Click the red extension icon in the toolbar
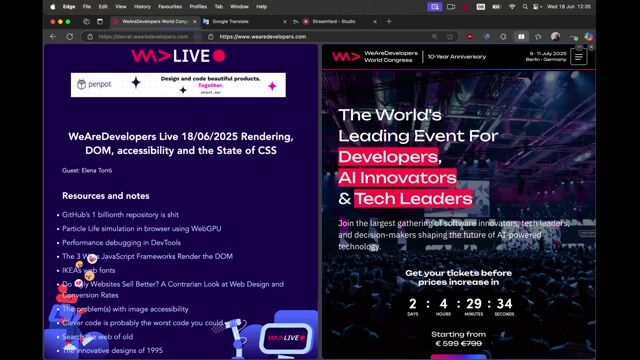Screen dimensions: 640x360 tap(470, 36)
